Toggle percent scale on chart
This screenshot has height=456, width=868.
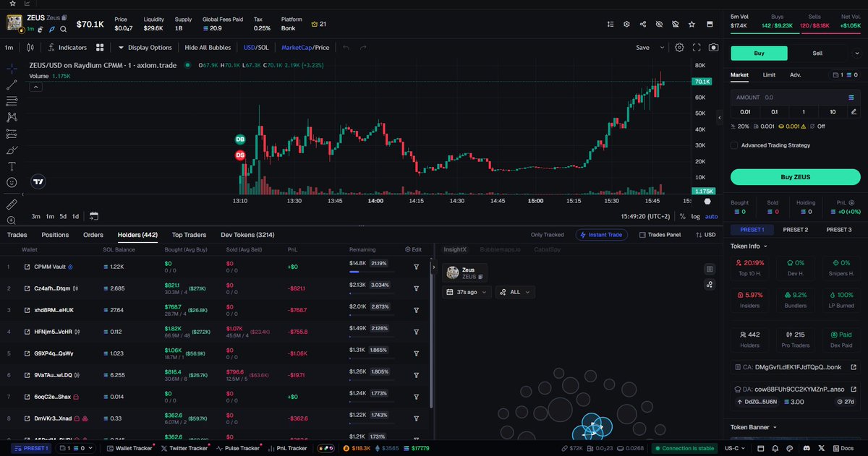click(x=682, y=216)
